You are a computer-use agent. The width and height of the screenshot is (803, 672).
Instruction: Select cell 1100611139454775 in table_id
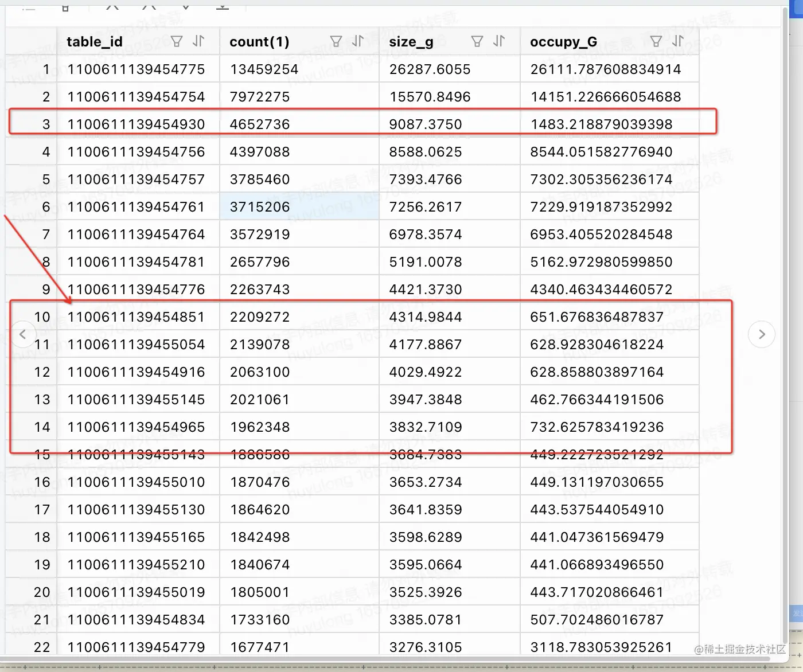[x=138, y=69]
